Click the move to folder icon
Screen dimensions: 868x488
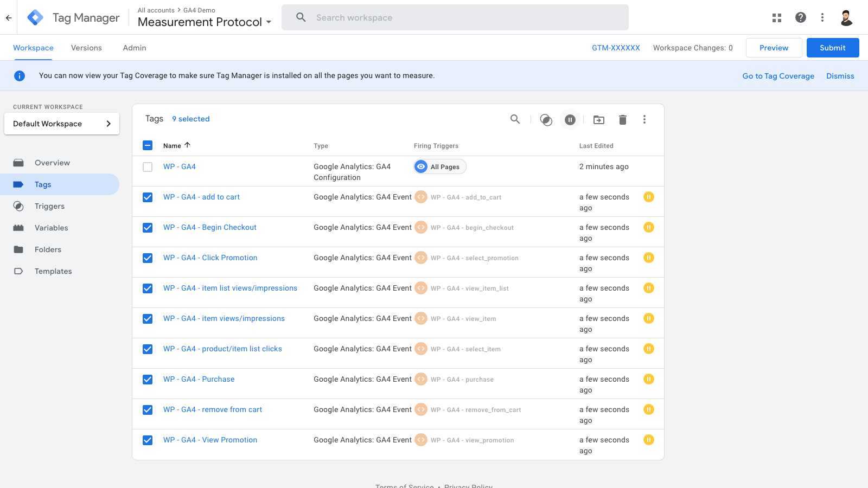[599, 120]
